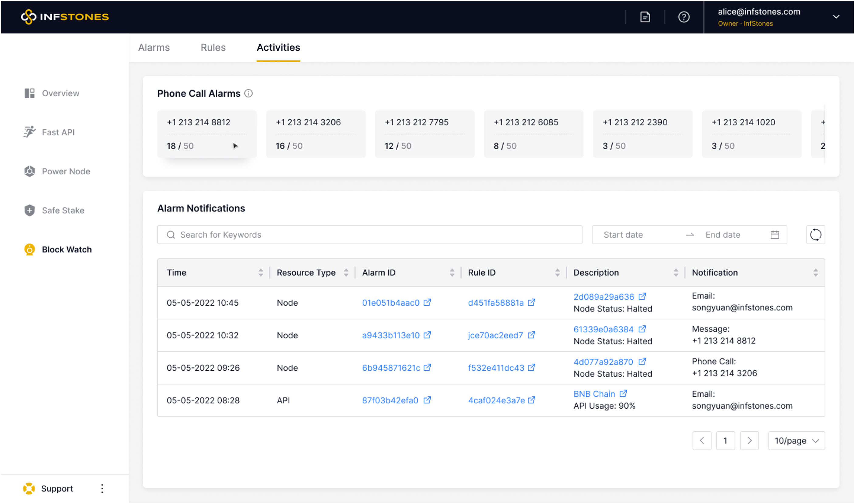
Task: Click info icon next to Phone Call Alarms
Action: coord(248,93)
